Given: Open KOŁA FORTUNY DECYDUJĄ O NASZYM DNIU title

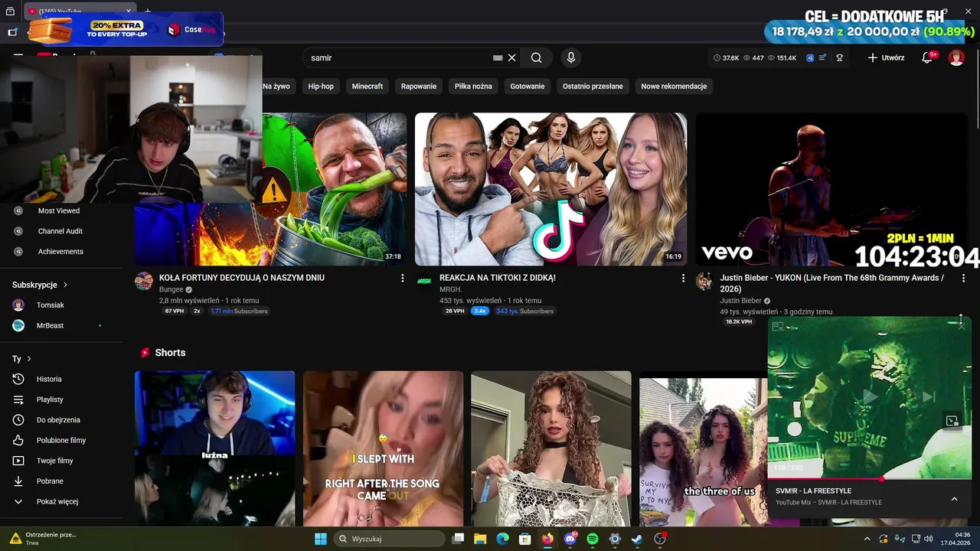Looking at the screenshot, I should click(242, 278).
